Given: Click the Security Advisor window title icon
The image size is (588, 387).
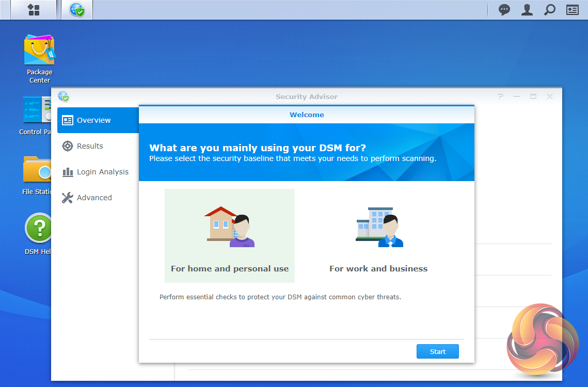Looking at the screenshot, I should 63,96.
